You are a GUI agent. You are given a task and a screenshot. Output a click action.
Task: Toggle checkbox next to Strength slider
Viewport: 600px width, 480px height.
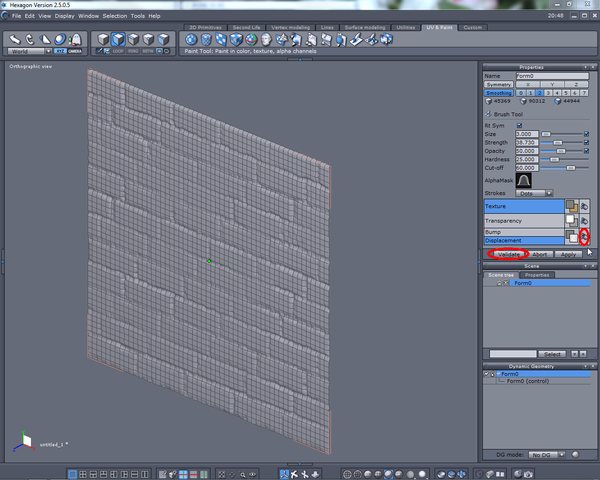(x=586, y=142)
